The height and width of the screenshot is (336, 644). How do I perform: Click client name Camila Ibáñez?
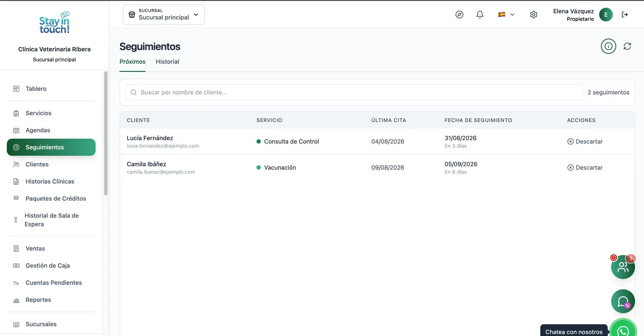click(147, 164)
